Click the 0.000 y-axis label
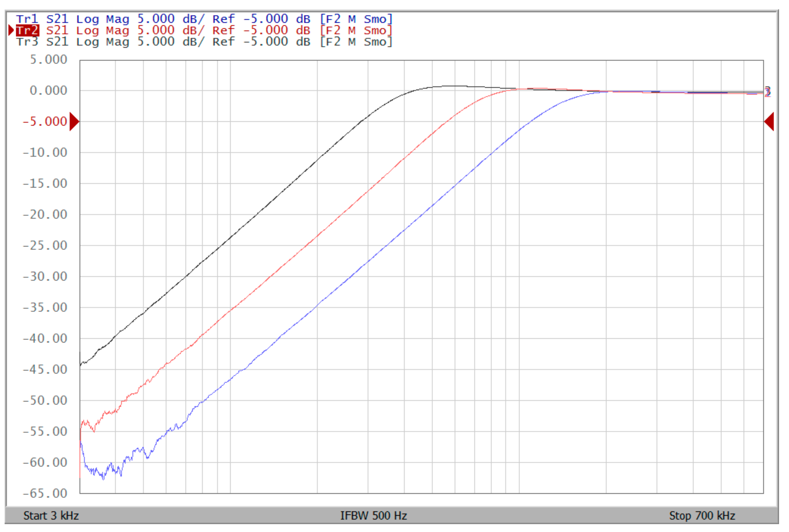Viewport: 789px width, 532px height. (48, 90)
